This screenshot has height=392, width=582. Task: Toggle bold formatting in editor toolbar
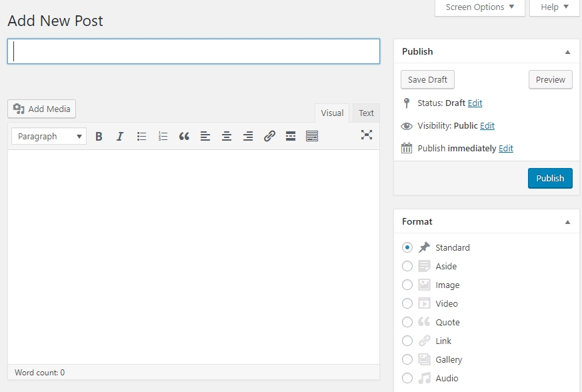tap(99, 136)
